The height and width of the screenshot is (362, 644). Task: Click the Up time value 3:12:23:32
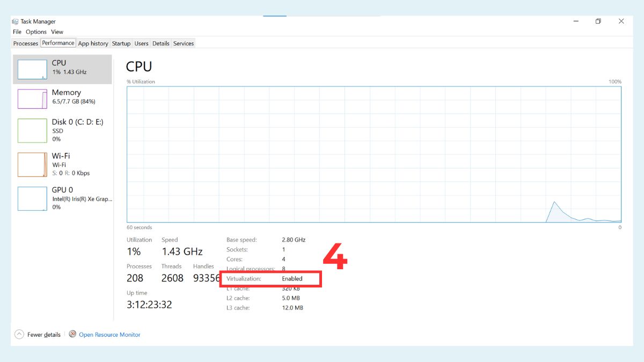[x=149, y=305]
